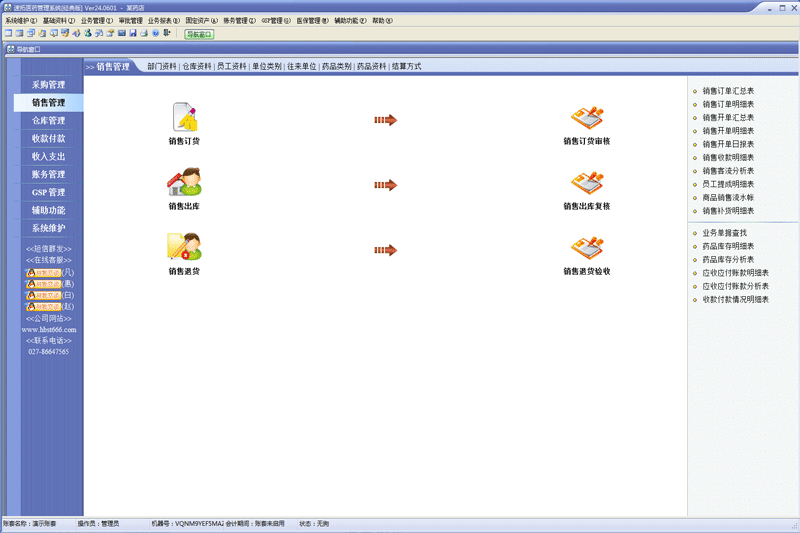The image size is (800, 533).
Task: Click the QQ chat badge labeled (赵)
Action: [44, 307]
